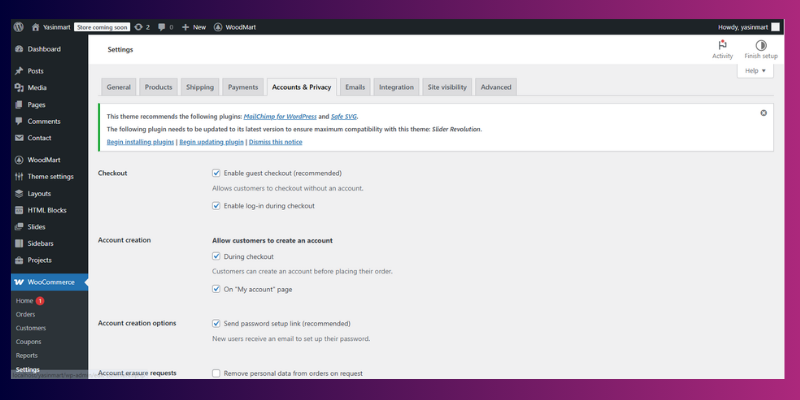Image resolution: width=800 pixels, height=400 pixels.
Task: Switch to the Emails tab
Action: point(355,87)
